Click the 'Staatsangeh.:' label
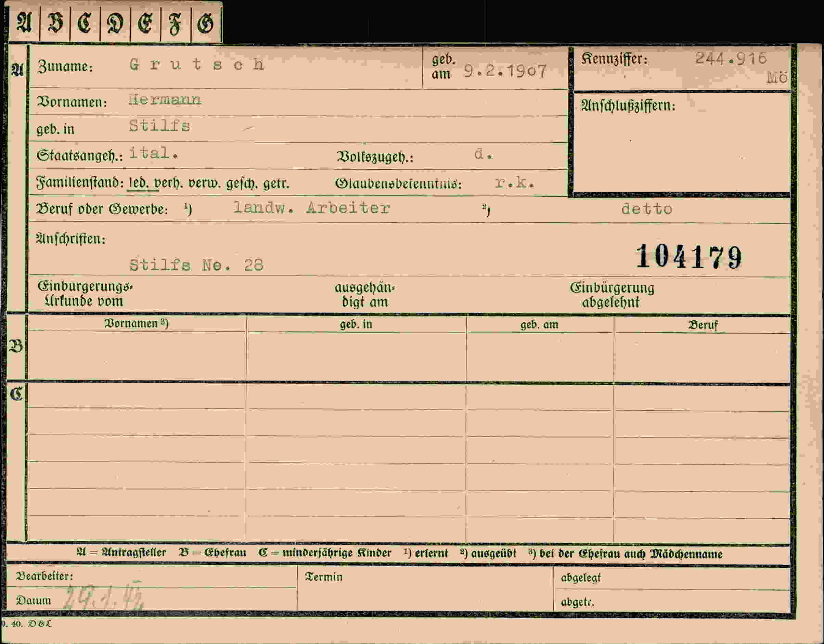The height and width of the screenshot is (644, 824). click(80, 155)
